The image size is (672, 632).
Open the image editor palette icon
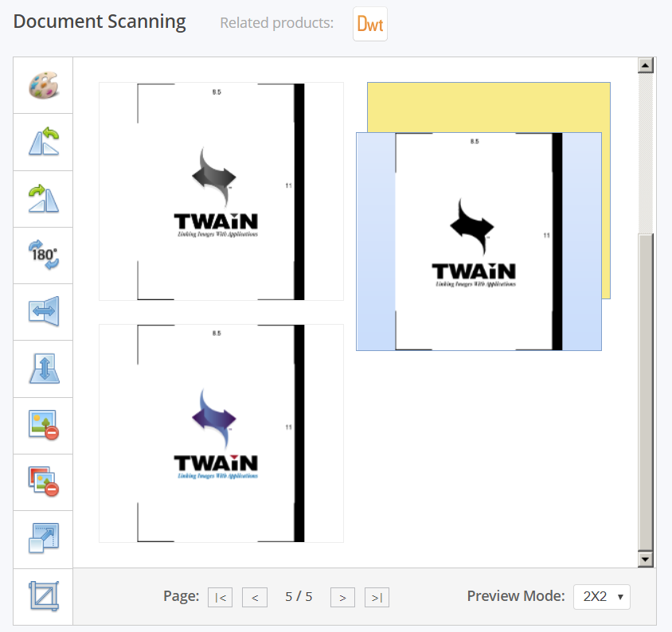[x=44, y=86]
